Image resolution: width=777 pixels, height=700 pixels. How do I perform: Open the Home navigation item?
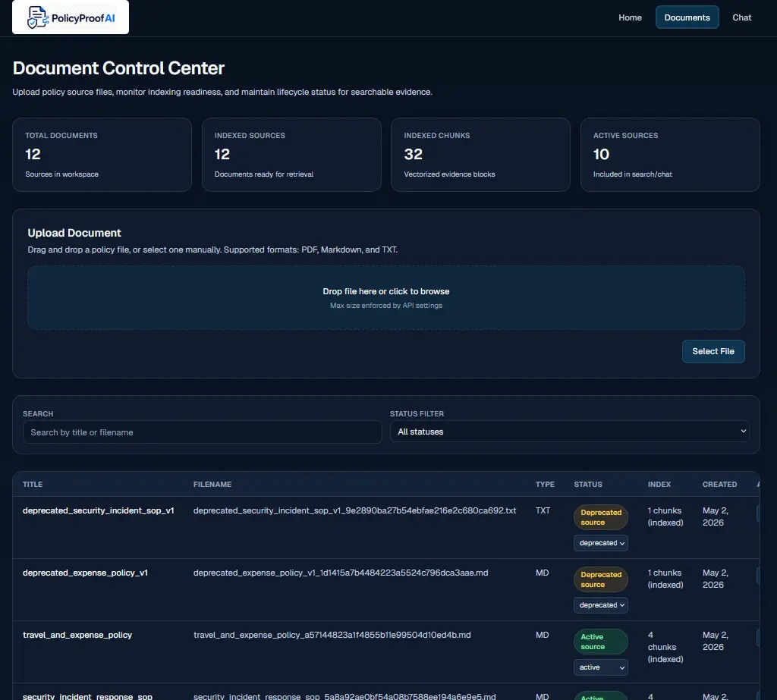click(630, 17)
